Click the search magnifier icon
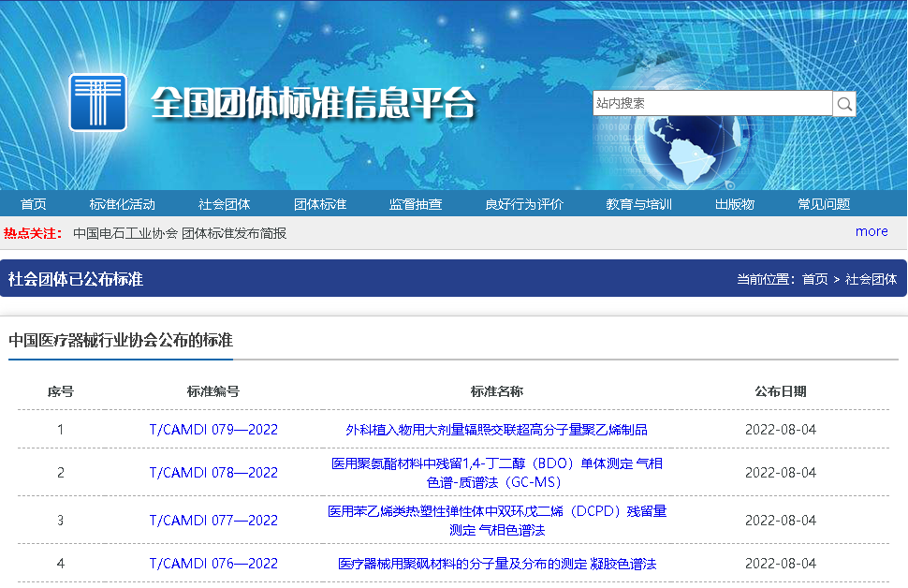The image size is (908, 588). click(843, 103)
